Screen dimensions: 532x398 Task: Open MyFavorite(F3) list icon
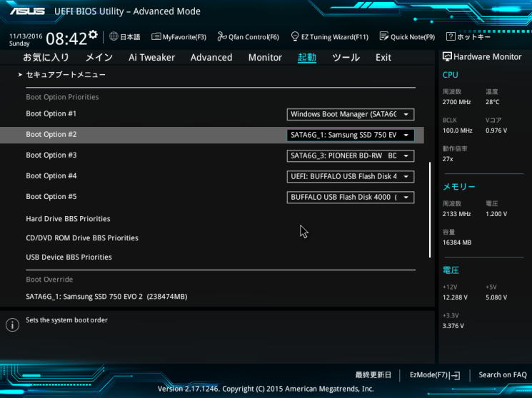pos(156,36)
